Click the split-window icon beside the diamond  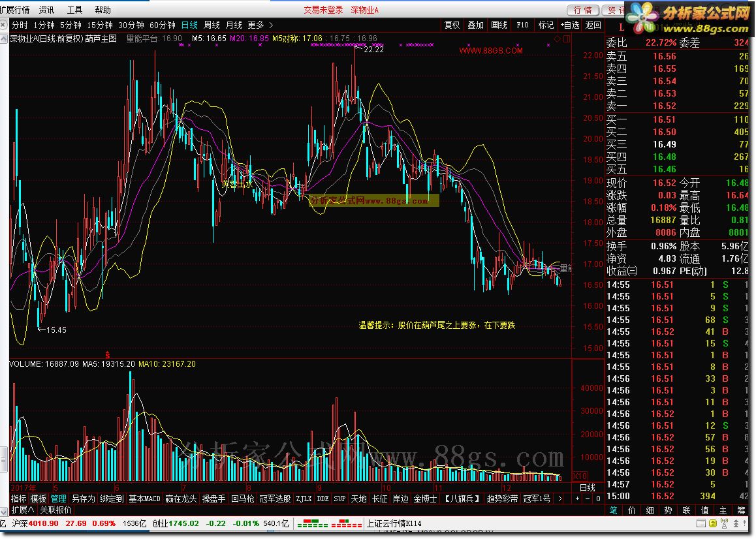(x=567, y=39)
